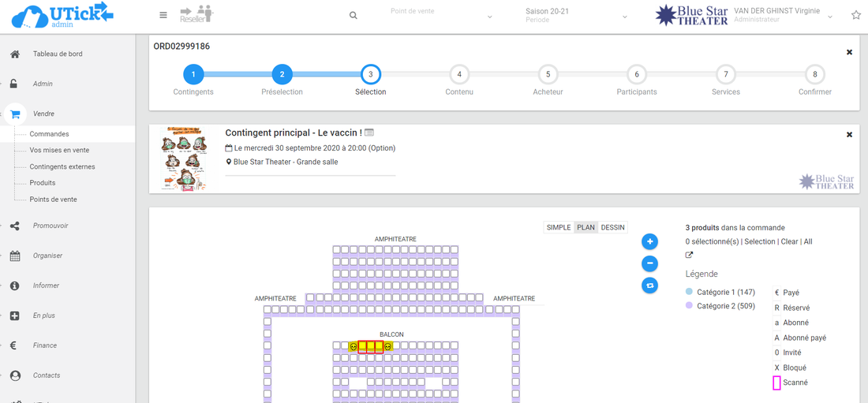Open the Point de vente dropdown
This screenshot has height=403, width=868.
click(x=442, y=16)
